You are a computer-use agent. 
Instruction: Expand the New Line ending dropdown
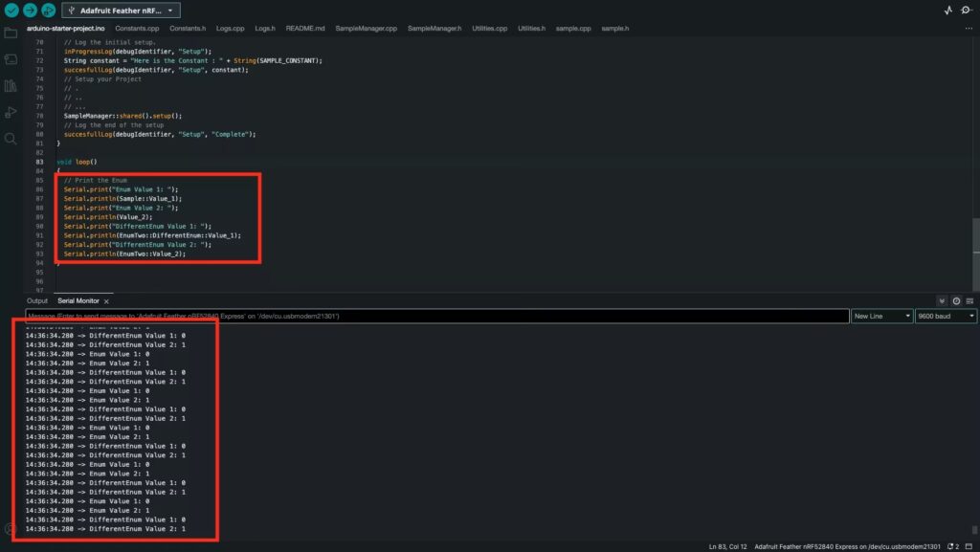pos(880,316)
